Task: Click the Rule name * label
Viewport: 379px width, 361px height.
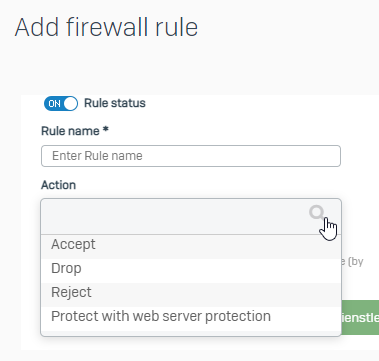Action: pos(75,131)
